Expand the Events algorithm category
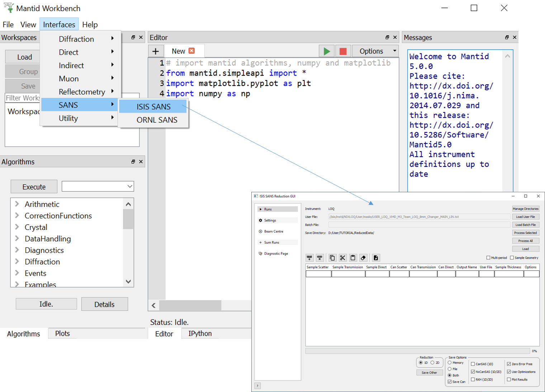545x392 pixels. (x=17, y=273)
